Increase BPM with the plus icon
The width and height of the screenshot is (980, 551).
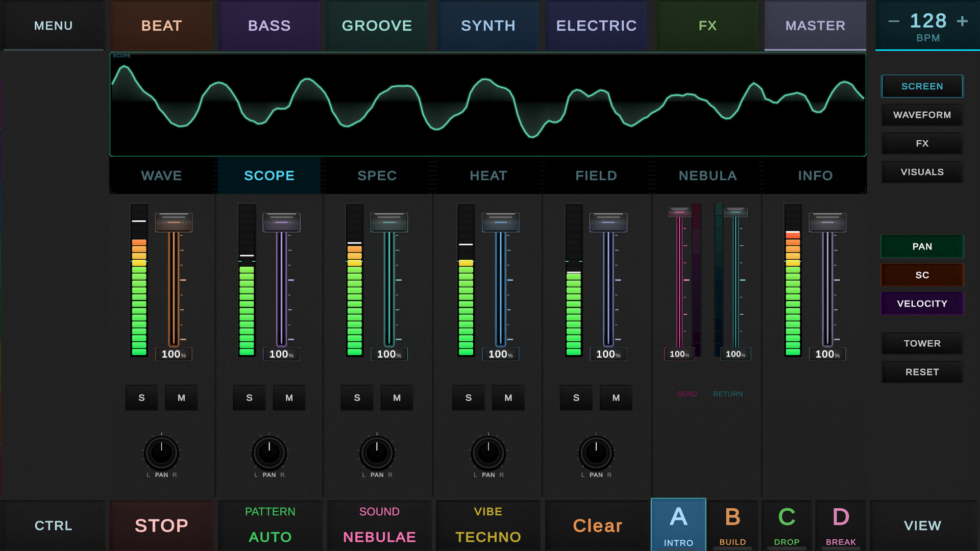point(962,21)
